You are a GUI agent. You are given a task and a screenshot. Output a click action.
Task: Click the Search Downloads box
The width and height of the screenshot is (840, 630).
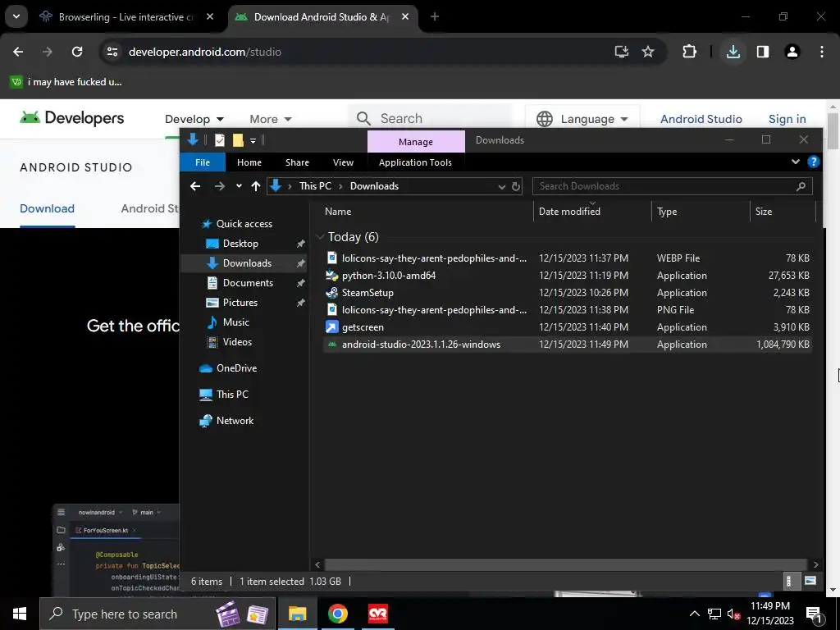pyautogui.click(x=672, y=186)
